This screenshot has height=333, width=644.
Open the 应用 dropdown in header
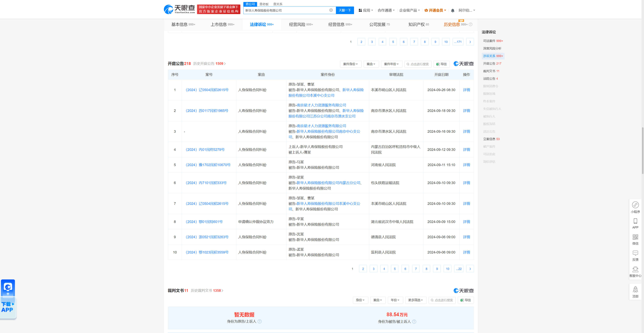click(366, 11)
